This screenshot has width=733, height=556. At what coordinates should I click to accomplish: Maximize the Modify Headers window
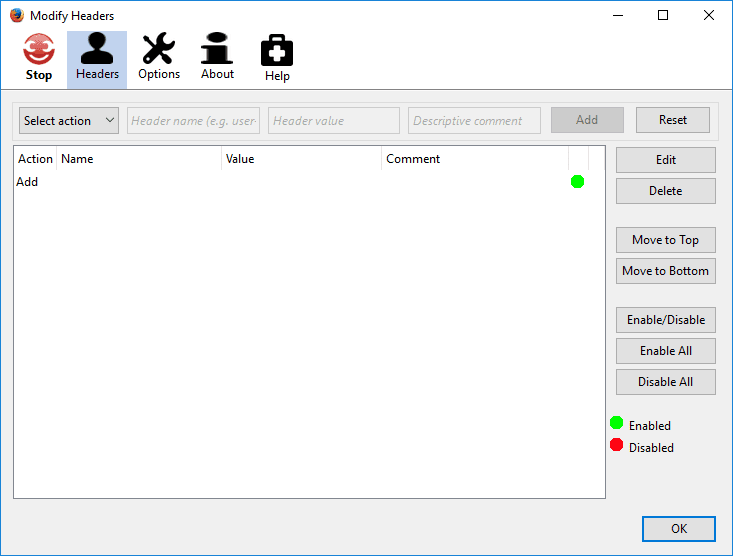663,15
